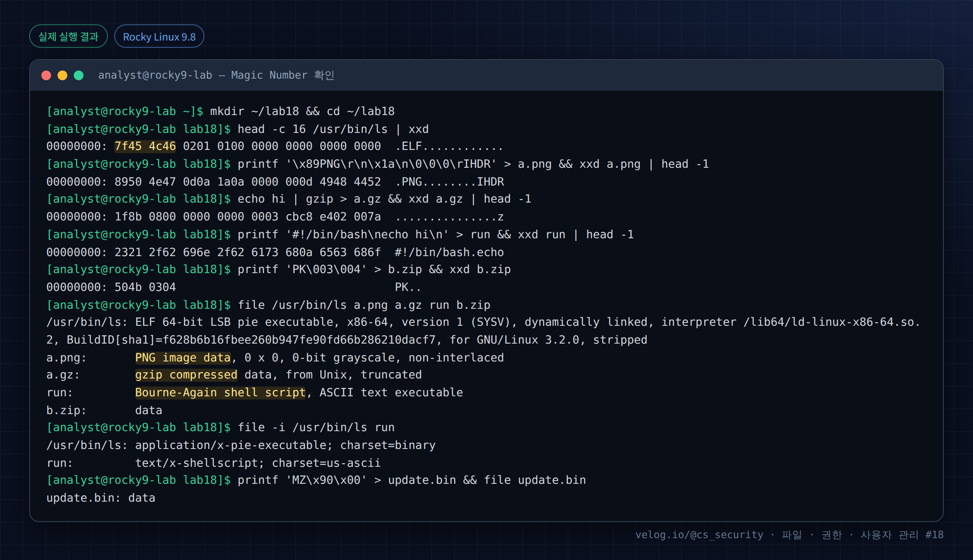Click the 'b.zip:' result label
This screenshot has width=973, height=560.
pyautogui.click(x=66, y=410)
